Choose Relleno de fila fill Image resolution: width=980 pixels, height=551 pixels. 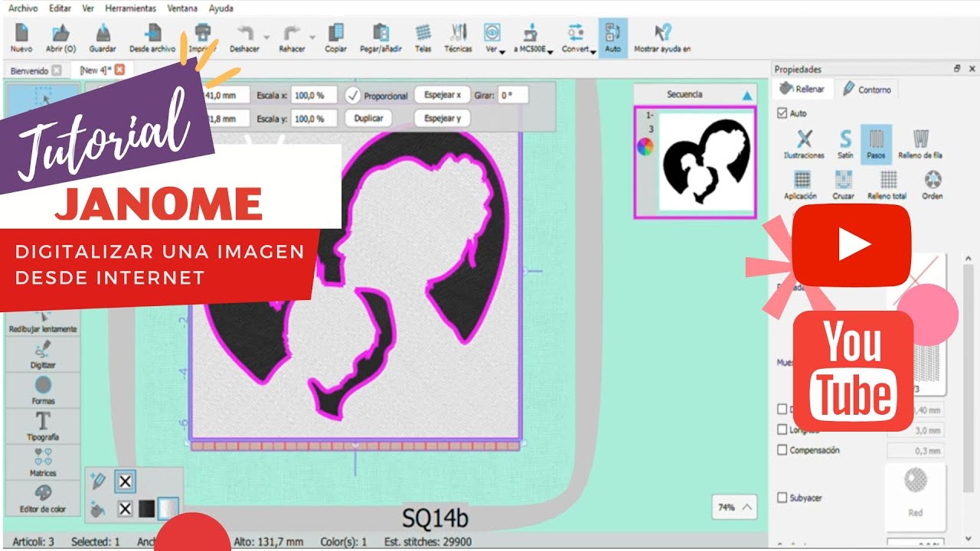(x=920, y=144)
